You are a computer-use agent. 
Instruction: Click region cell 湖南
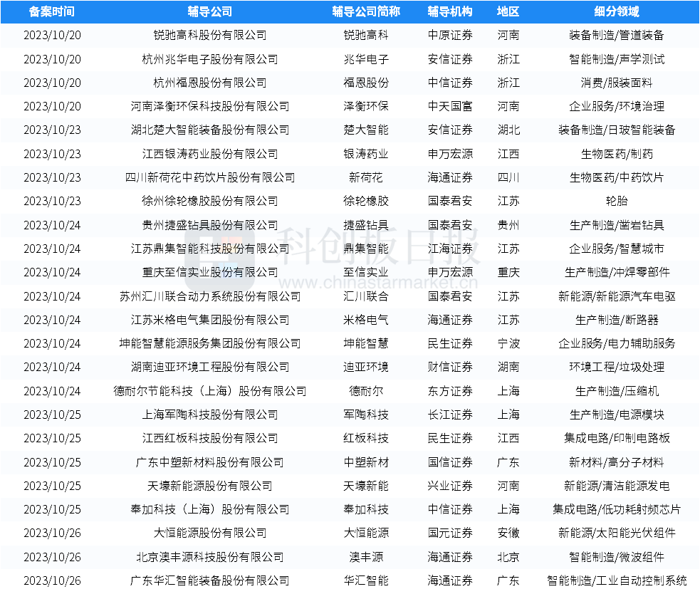tap(508, 367)
